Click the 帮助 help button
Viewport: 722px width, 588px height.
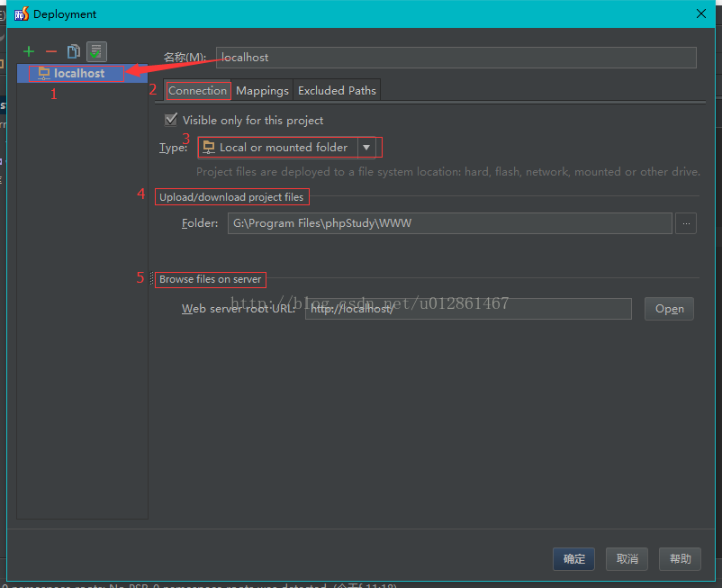[680, 559]
